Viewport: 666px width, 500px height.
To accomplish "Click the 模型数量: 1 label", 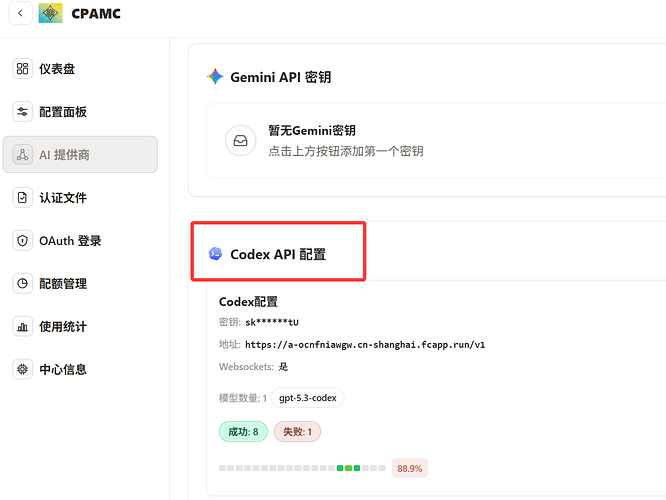I will click(243, 398).
